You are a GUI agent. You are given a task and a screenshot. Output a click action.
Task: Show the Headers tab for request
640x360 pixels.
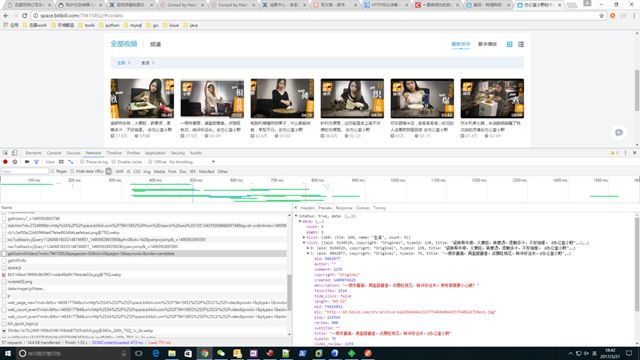coord(308,208)
